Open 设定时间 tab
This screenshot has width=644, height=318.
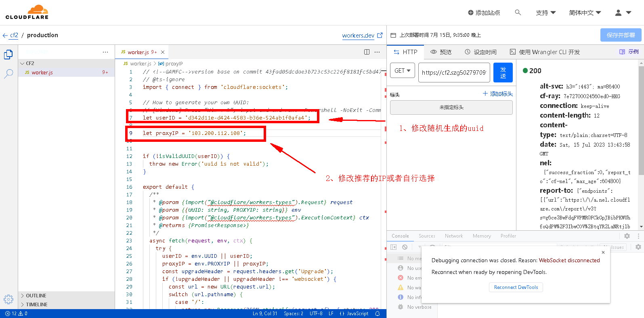pos(480,52)
